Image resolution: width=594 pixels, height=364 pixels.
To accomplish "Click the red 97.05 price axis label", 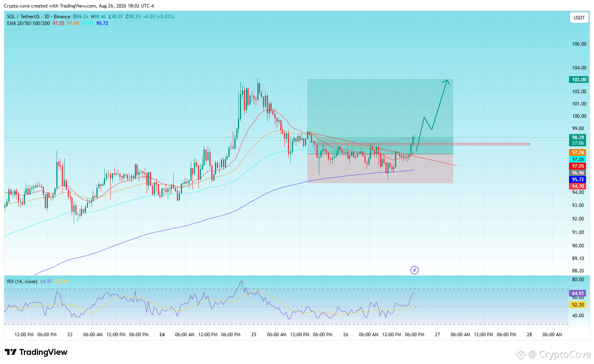I will (578, 166).
